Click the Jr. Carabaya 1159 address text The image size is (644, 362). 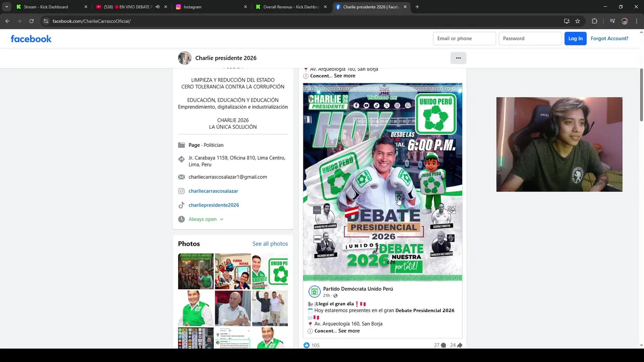pyautogui.click(x=237, y=161)
